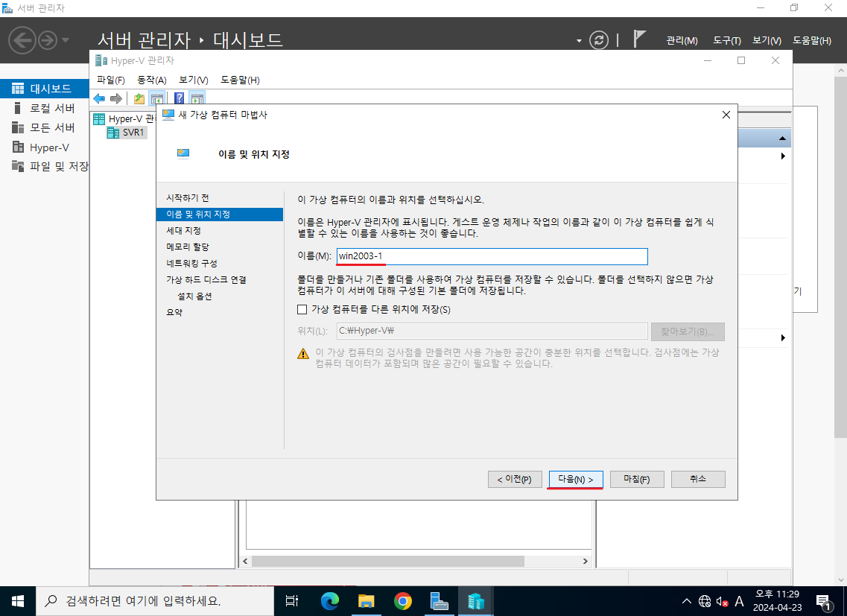
Task: Open Hyper-V role in Server Manager sidebar
Action: (x=44, y=147)
